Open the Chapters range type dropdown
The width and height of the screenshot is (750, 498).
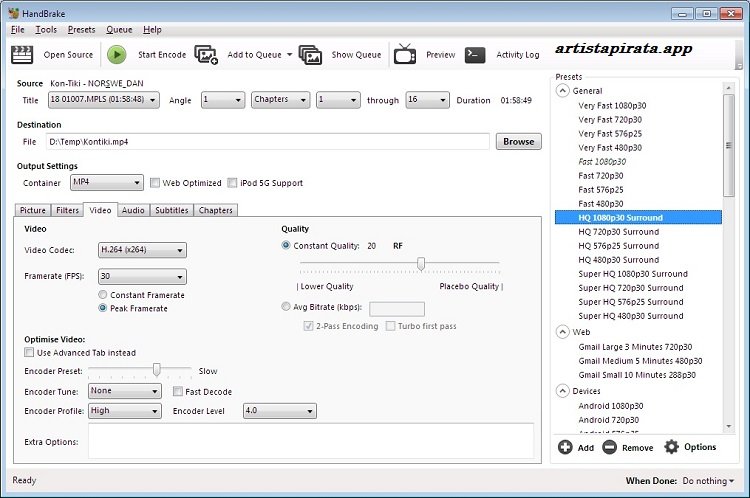click(280, 100)
